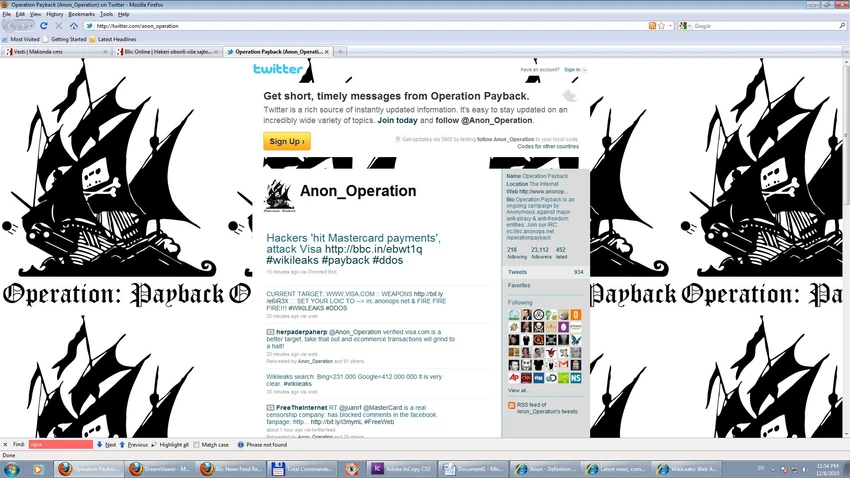
Task: Open the Total Commander taskbar item
Action: (304, 469)
